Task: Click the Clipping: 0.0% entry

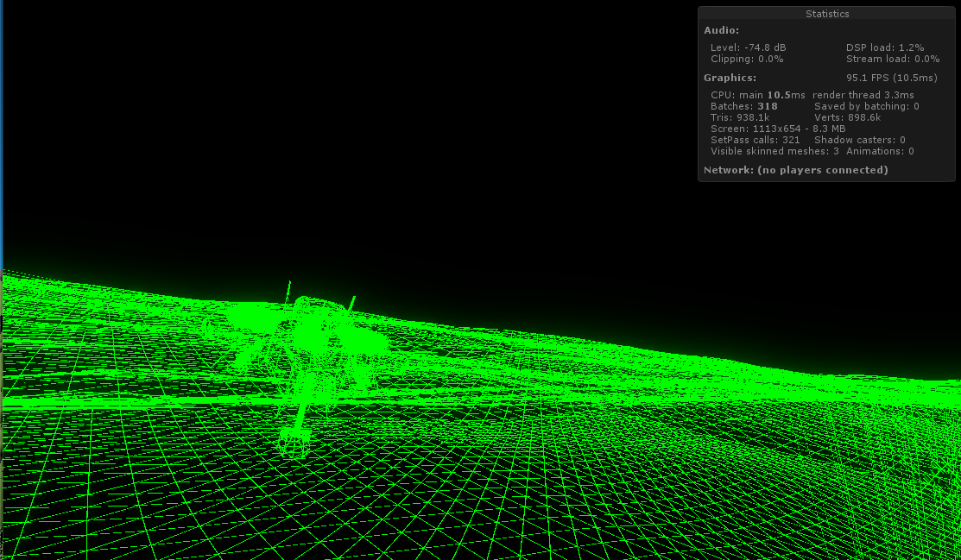Action: tap(747, 59)
